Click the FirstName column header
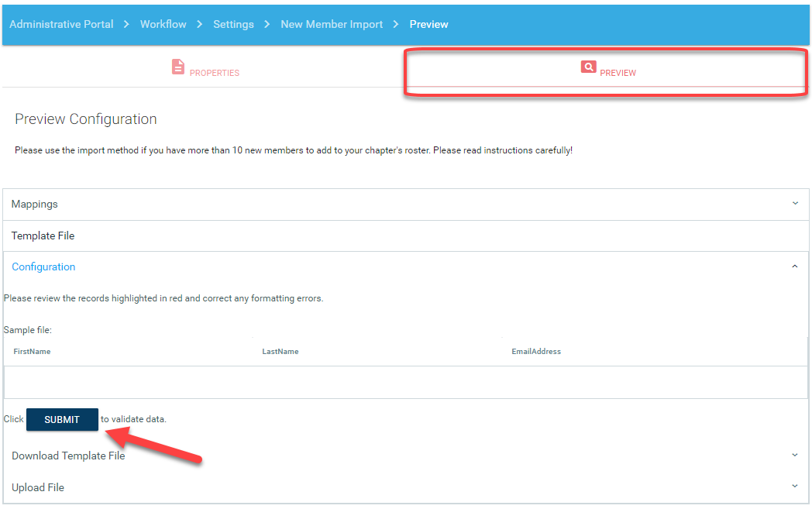This screenshot has width=812, height=509. pos(32,352)
